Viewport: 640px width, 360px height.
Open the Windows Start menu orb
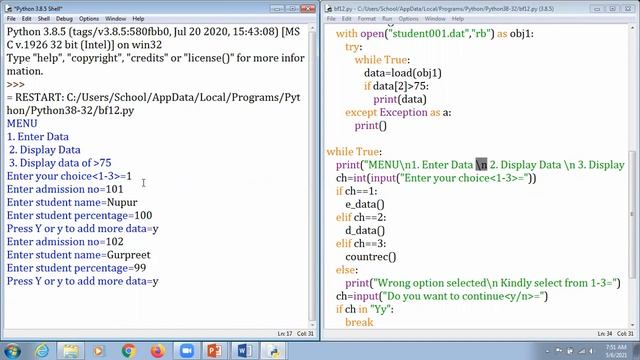tap(13, 351)
